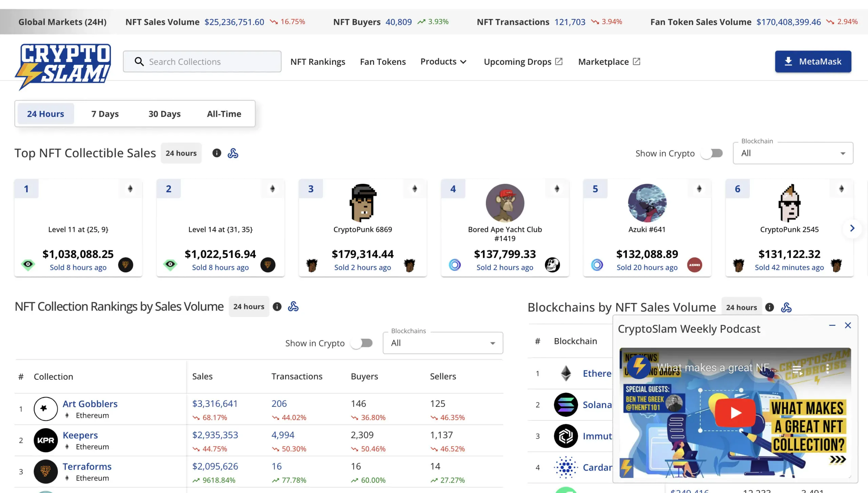Open NFT Rankings in the navigation

pos(318,62)
